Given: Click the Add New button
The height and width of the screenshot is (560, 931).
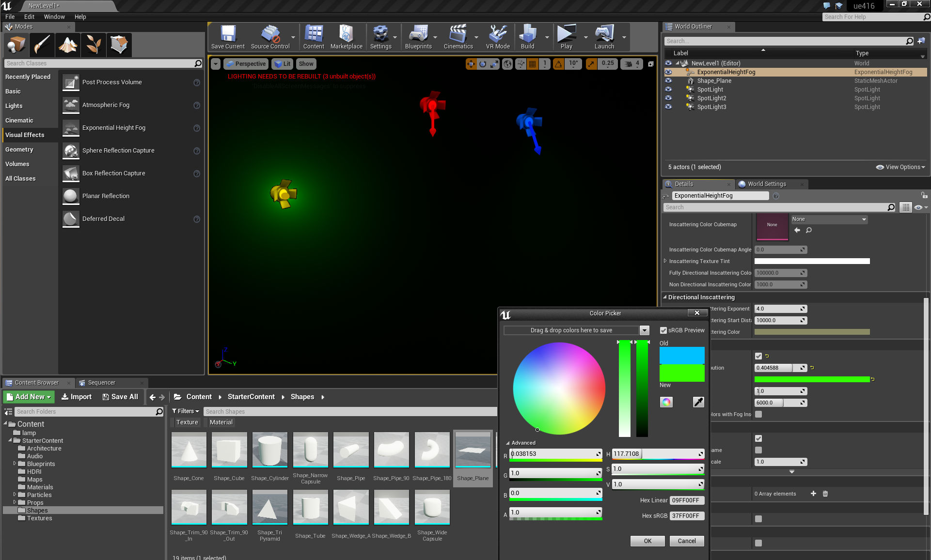Looking at the screenshot, I should [x=29, y=397].
